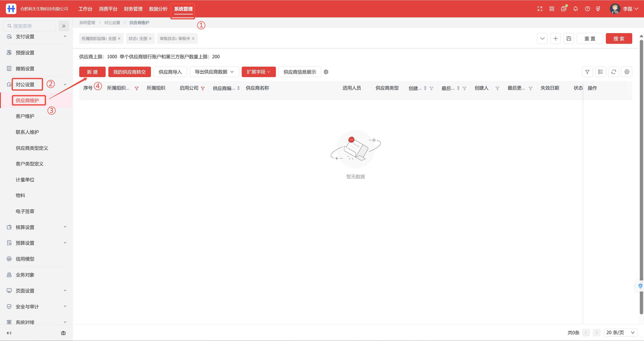Viewport: 644px width, 341px height.
Task: Click the save filter scheme icon
Action: click(569, 39)
